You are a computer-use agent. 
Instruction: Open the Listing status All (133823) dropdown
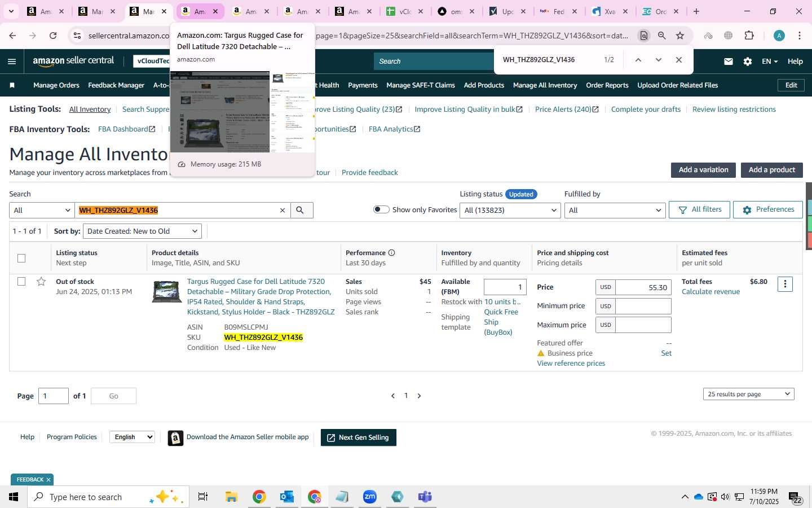[x=510, y=210]
